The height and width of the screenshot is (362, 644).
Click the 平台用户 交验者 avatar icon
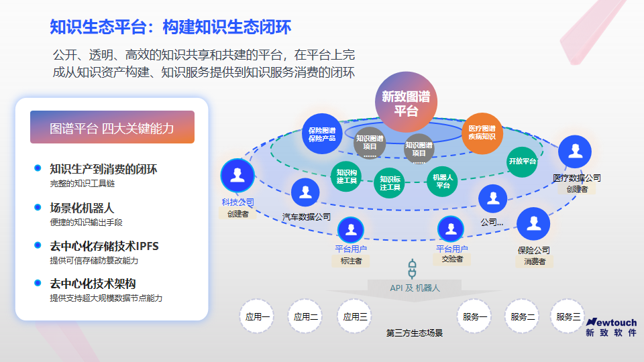tap(451, 229)
